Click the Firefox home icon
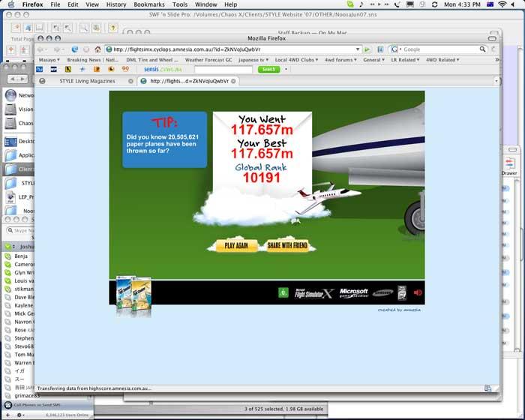Image resolution: width=525 pixels, height=420 pixels. point(97,49)
